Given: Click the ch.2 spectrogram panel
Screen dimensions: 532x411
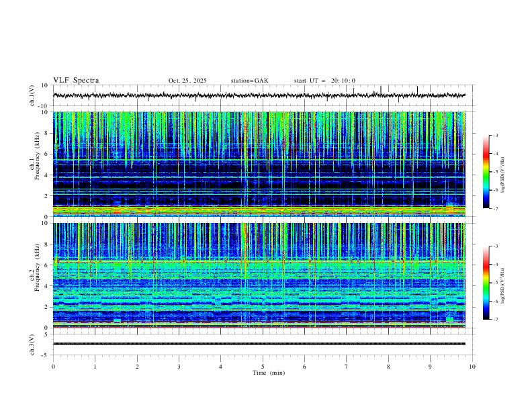Looking at the screenshot, I should tap(259, 275).
